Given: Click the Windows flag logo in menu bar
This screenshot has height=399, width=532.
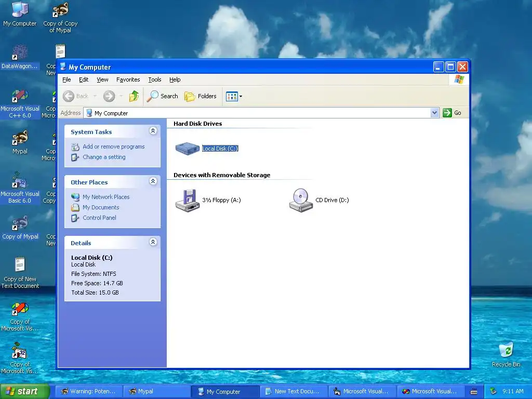Looking at the screenshot, I should [x=459, y=79].
